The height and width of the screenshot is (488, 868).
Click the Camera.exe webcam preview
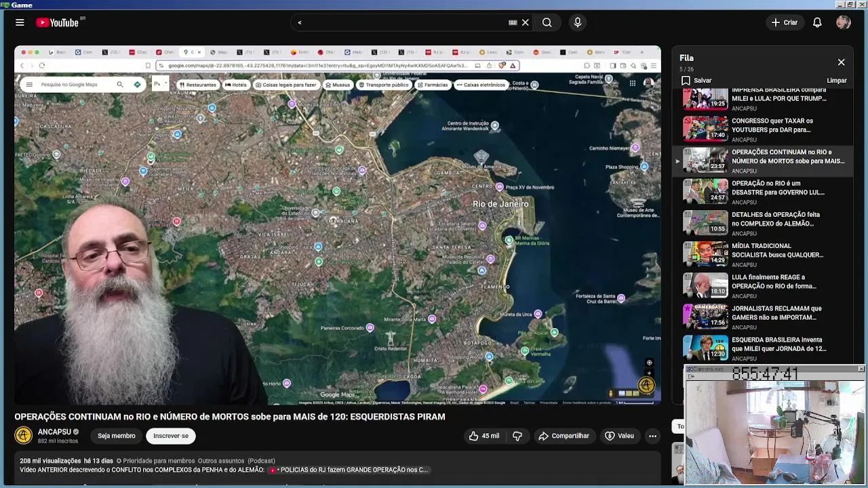pyautogui.click(x=775, y=432)
